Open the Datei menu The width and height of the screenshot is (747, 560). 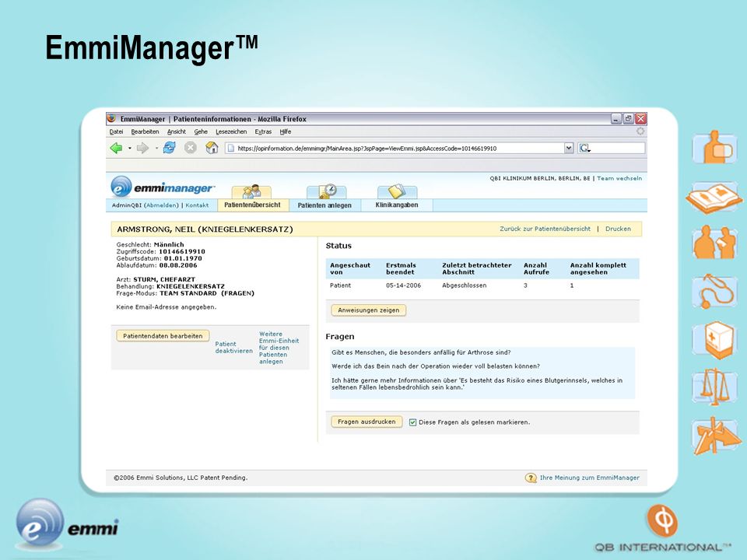coord(116,131)
